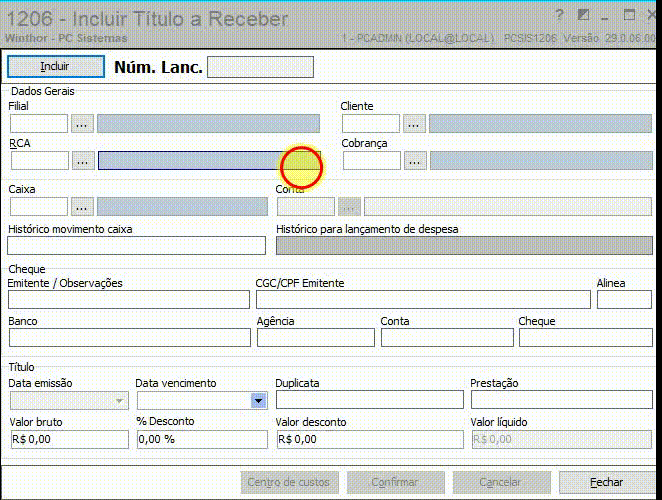This screenshot has width=662, height=500.
Task: Click the Emitente / Observações field
Action: click(x=129, y=299)
